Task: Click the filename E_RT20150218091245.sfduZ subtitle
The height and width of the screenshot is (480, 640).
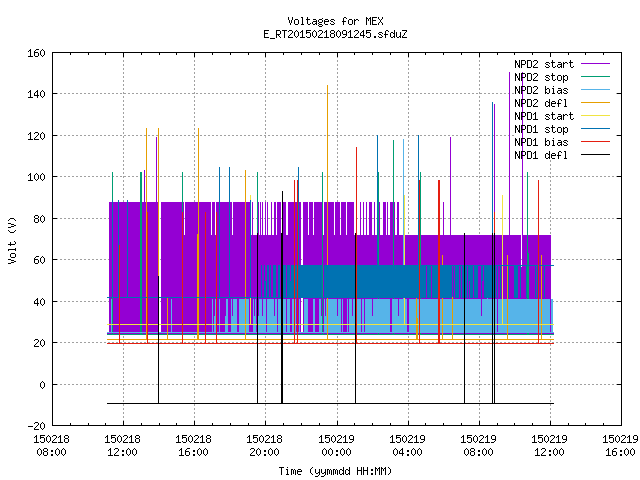Action: (x=335, y=34)
